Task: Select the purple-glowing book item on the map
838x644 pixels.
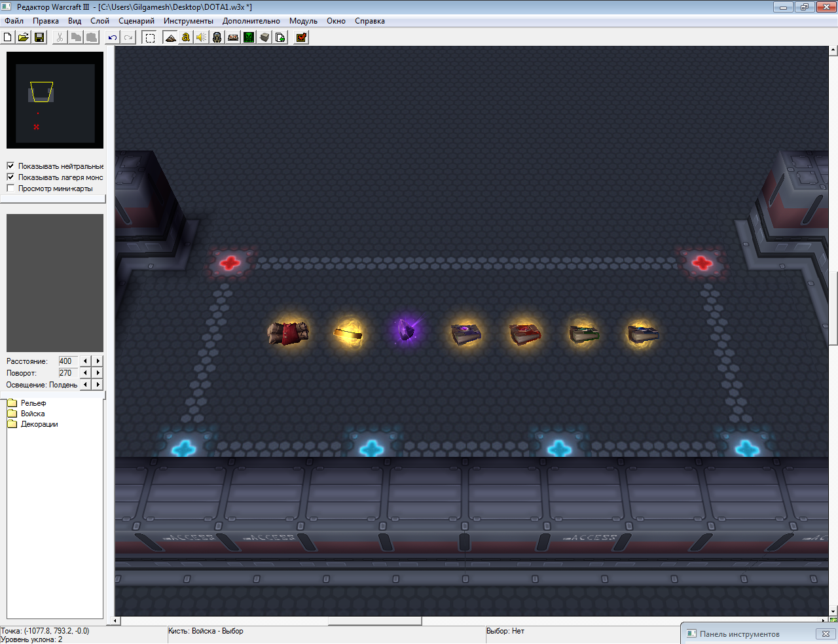Action: pos(466,334)
